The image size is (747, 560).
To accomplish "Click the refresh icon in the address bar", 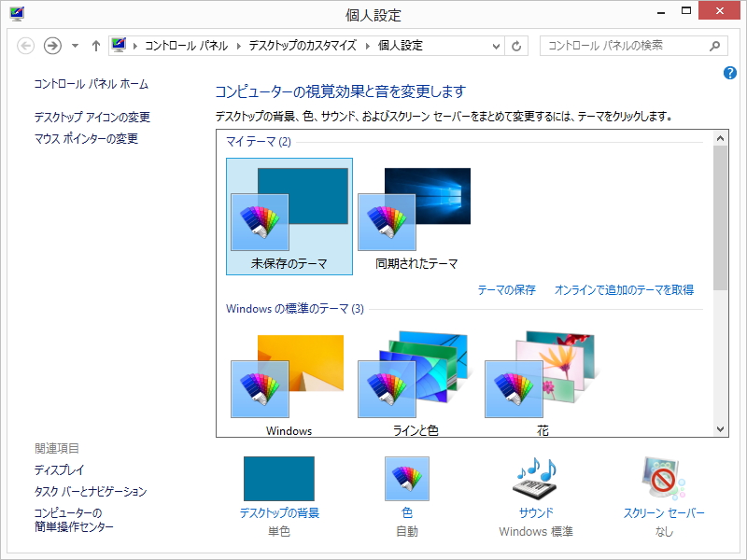I will pos(518,45).
